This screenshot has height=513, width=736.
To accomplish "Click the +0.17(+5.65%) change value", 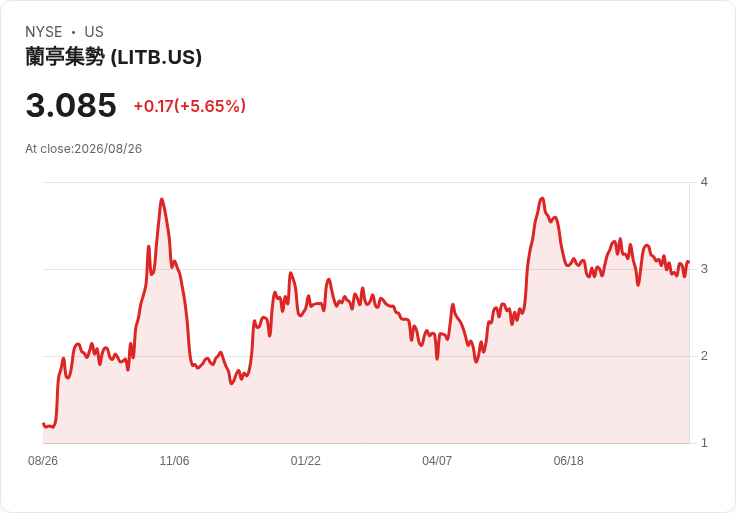I will pos(190,106).
